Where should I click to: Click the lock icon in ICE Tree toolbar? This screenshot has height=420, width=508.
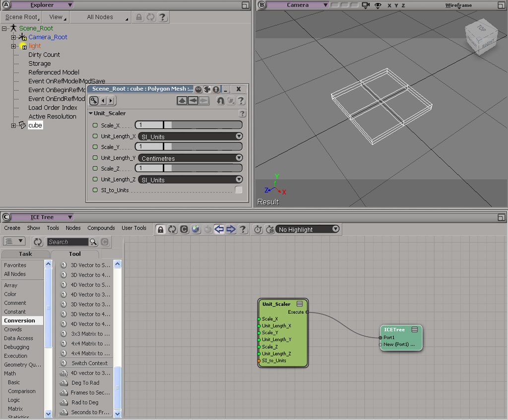pyautogui.click(x=160, y=229)
